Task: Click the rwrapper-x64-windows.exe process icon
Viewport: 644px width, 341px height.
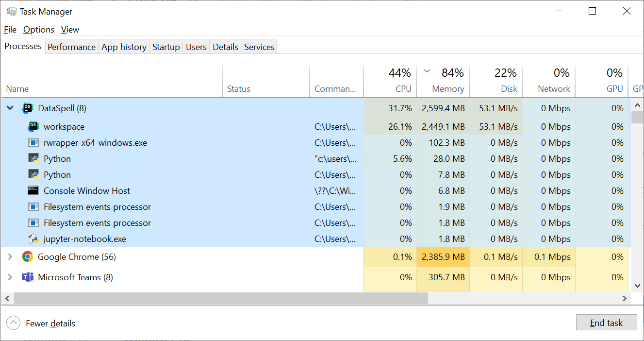Action: coord(33,143)
